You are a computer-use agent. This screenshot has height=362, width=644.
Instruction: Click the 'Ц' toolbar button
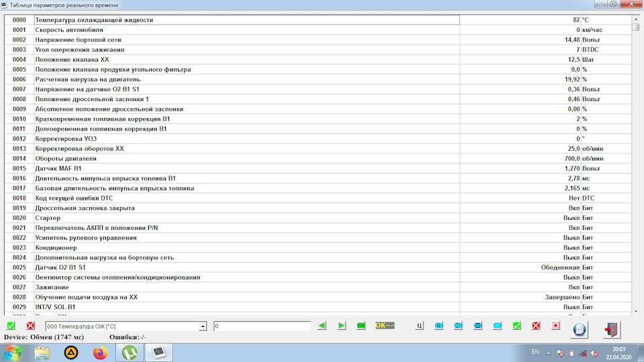pyautogui.click(x=419, y=326)
